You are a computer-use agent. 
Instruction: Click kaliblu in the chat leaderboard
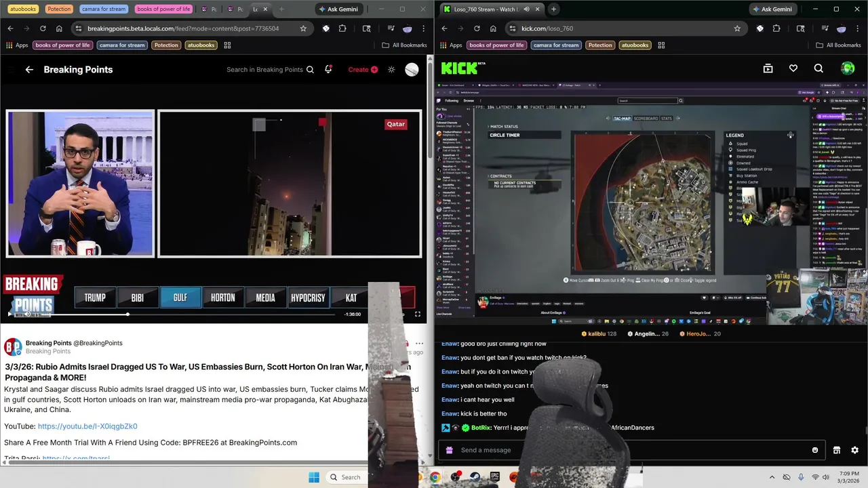597,334
